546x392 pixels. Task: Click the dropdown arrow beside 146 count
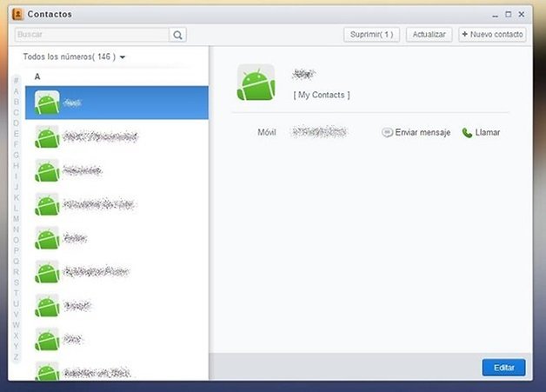123,57
